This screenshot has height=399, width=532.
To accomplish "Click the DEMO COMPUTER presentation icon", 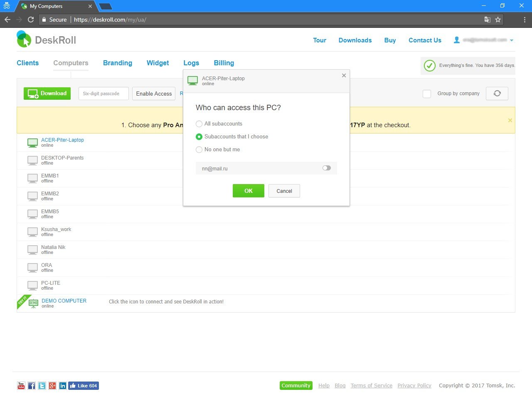I will pos(33,303).
